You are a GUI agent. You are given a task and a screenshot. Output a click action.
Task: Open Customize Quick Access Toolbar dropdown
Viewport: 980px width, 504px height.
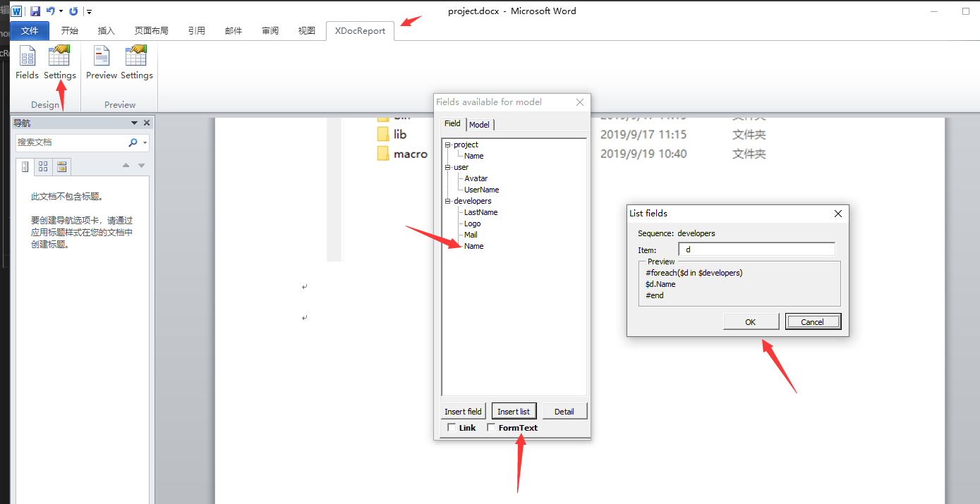[x=89, y=12]
